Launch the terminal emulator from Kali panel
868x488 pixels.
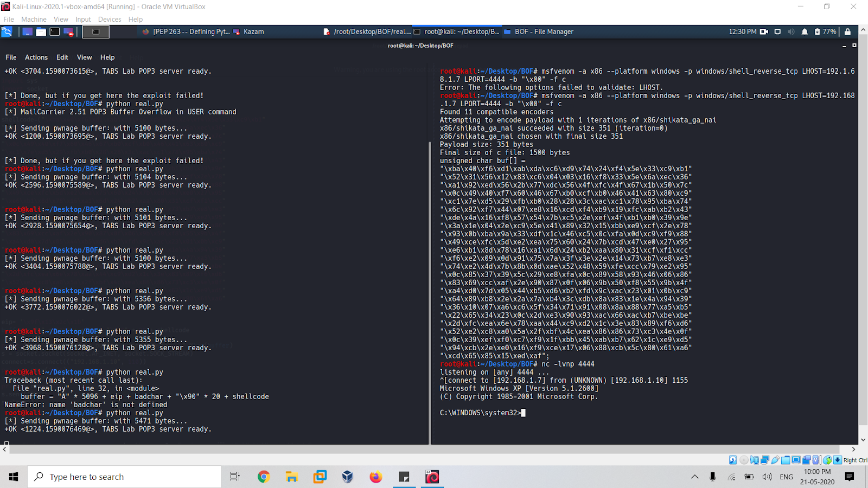55,32
